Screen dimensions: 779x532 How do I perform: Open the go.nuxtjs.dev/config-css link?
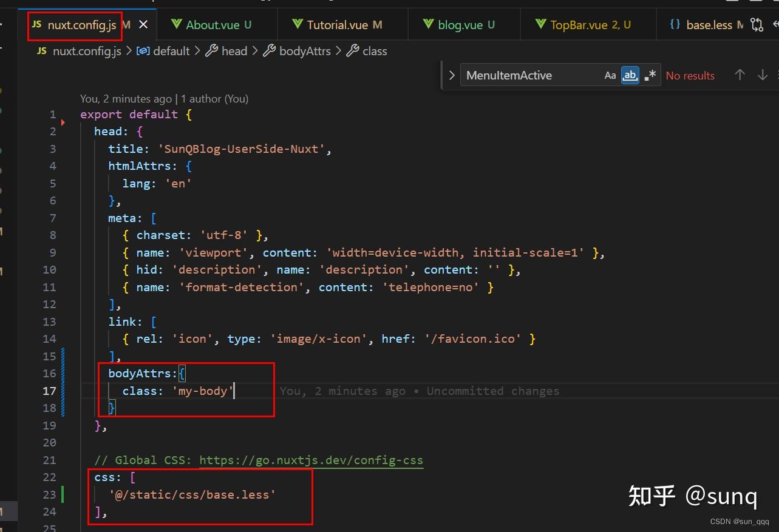pos(311,460)
